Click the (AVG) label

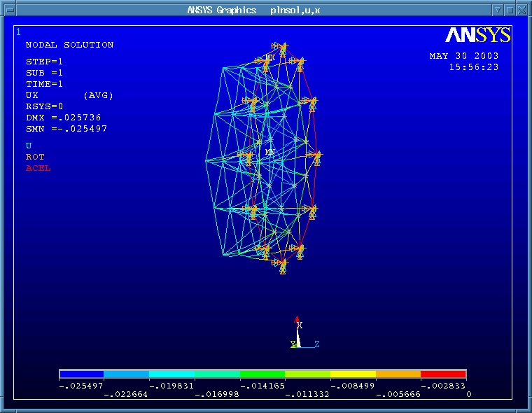tap(98, 95)
